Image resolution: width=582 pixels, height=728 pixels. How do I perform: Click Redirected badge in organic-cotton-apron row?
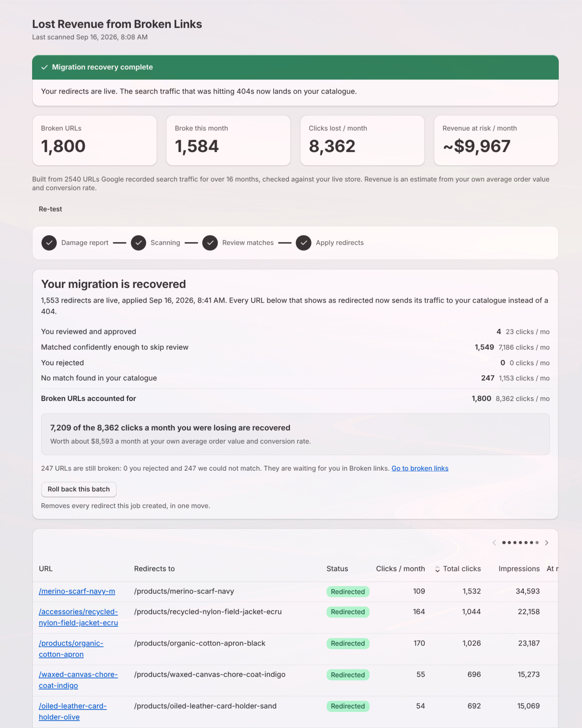pos(348,644)
